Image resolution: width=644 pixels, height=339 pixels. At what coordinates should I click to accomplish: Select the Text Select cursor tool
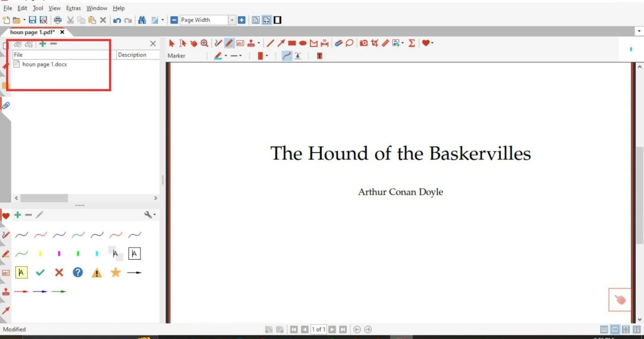(182, 43)
